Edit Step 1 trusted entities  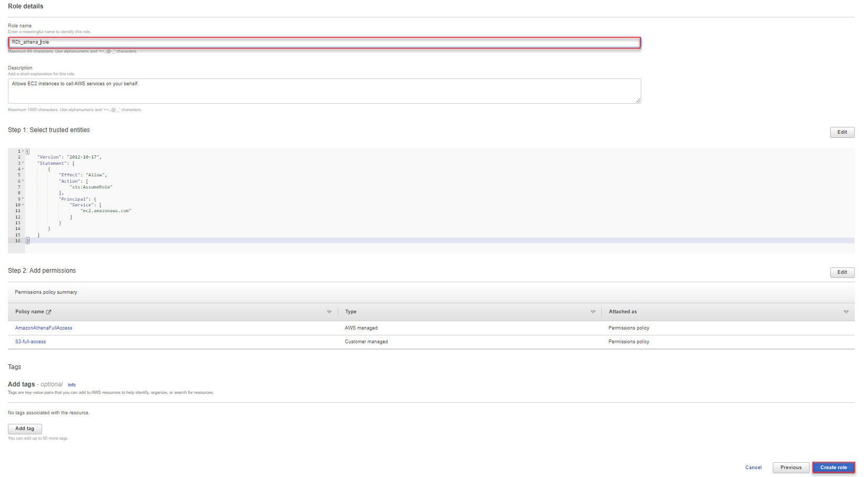click(842, 132)
